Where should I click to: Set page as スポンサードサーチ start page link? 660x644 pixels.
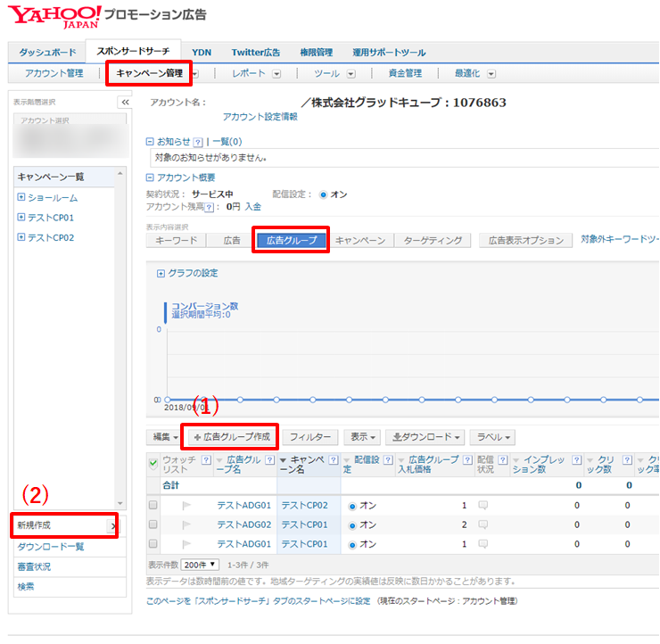pos(258,601)
